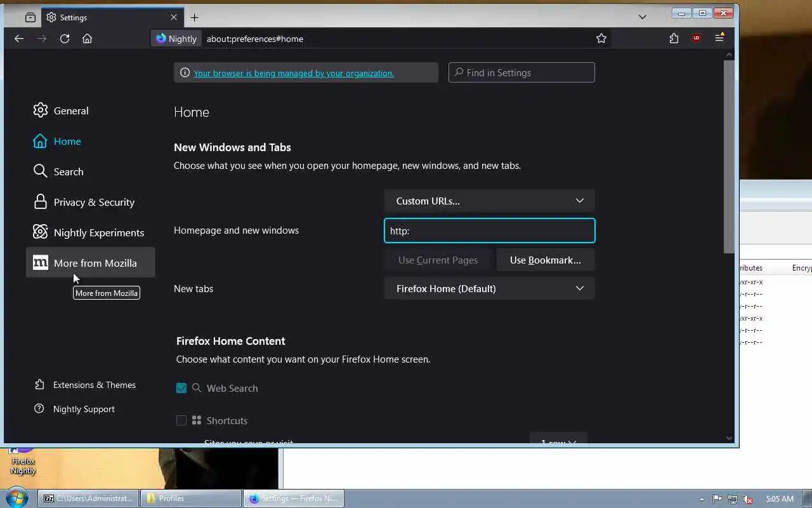Screen dimensions: 812x508
Task: Uncheck the Web Search checkbox
Action: pos(181,388)
